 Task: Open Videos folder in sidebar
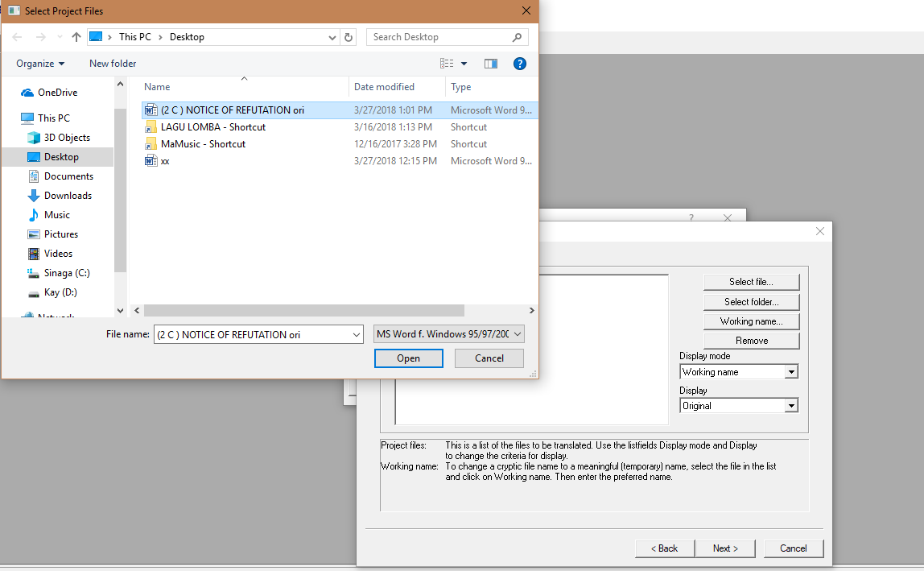pos(58,254)
